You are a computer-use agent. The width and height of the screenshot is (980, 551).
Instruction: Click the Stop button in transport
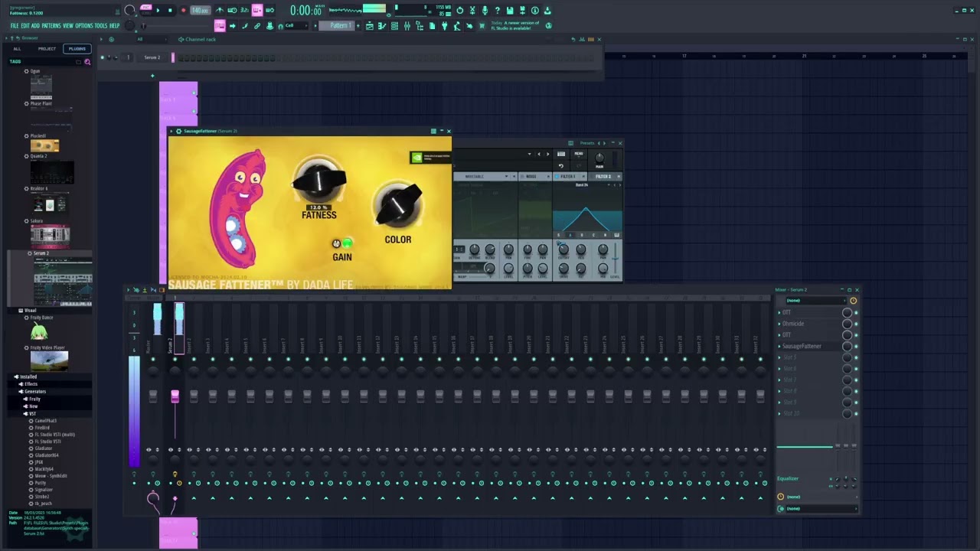coord(170,10)
